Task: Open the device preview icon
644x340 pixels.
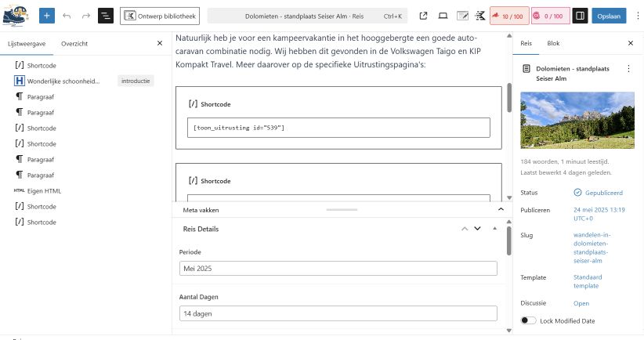Action: (443, 16)
